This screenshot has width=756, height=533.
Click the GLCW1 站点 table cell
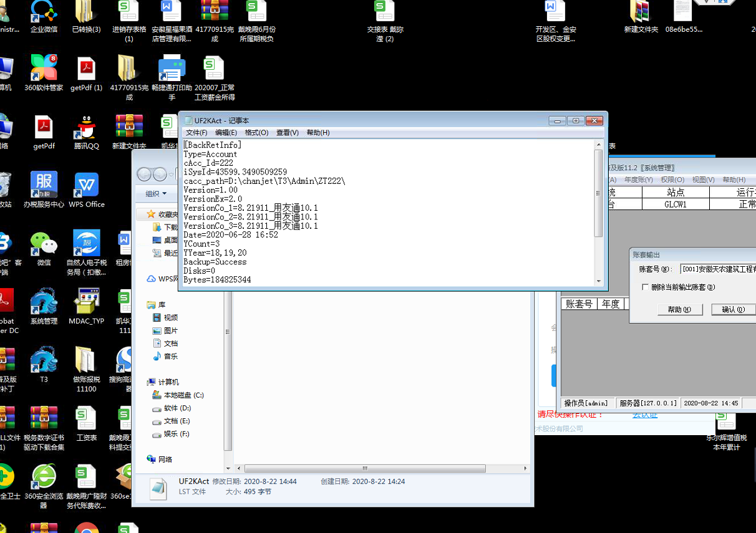pyautogui.click(x=676, y=204)
